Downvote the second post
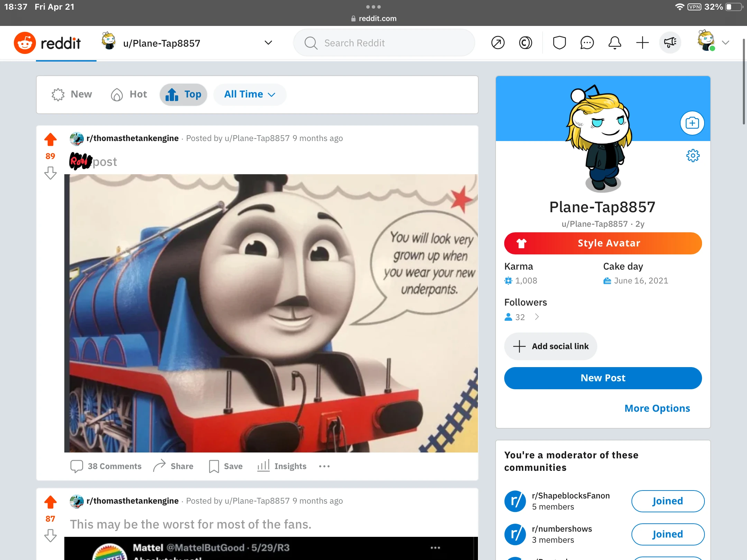This screenshot has width=747, height=560. (x=50, y=536)
